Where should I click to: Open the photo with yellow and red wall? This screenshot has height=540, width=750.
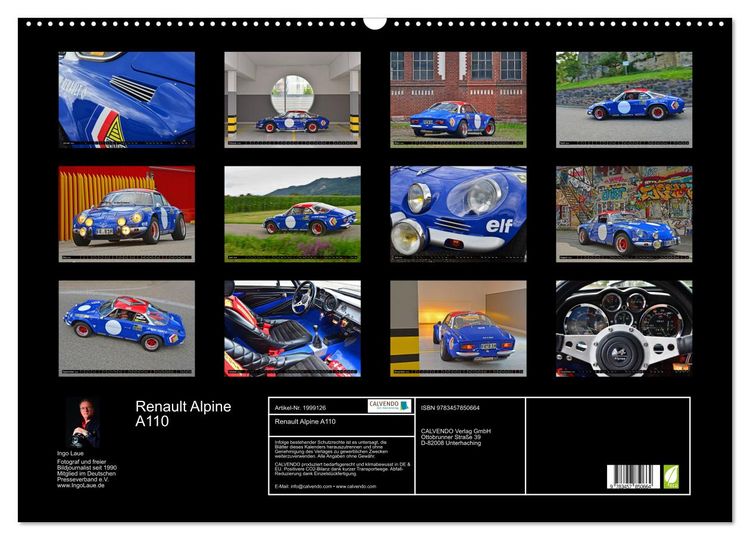[127, 214]
